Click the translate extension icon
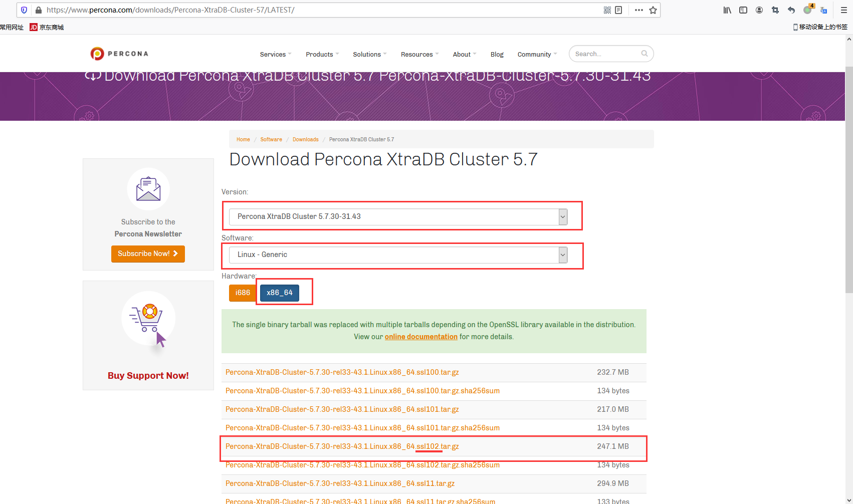Screen dimensions: 853x504 [823, 10]
